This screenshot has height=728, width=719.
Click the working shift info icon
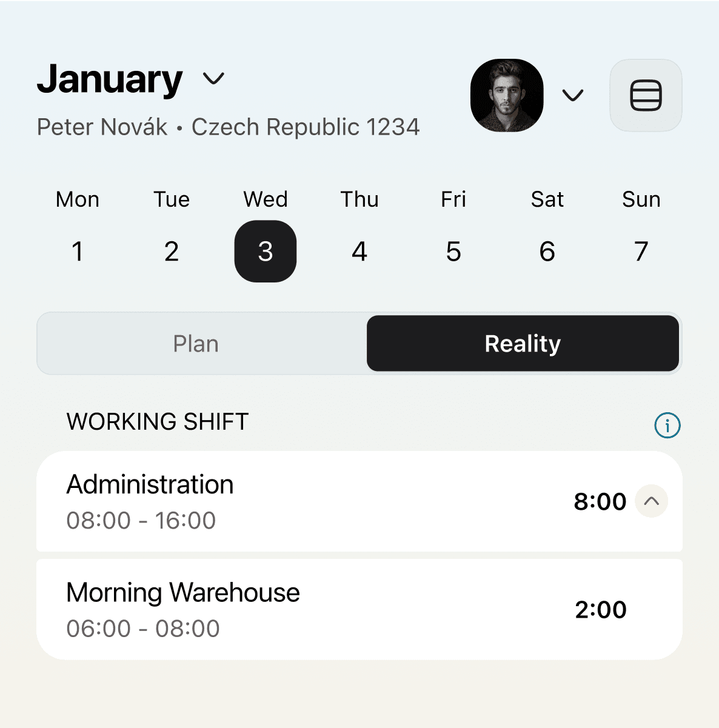(667, 425)
